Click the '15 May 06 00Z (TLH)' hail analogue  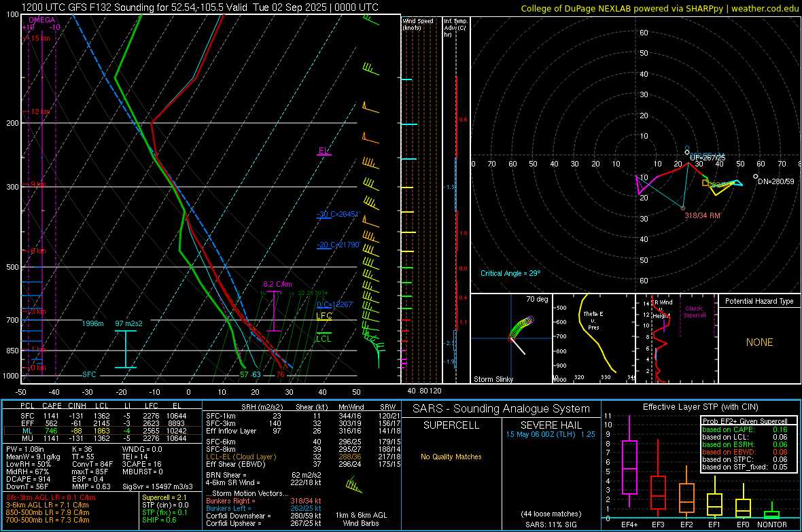540,434
